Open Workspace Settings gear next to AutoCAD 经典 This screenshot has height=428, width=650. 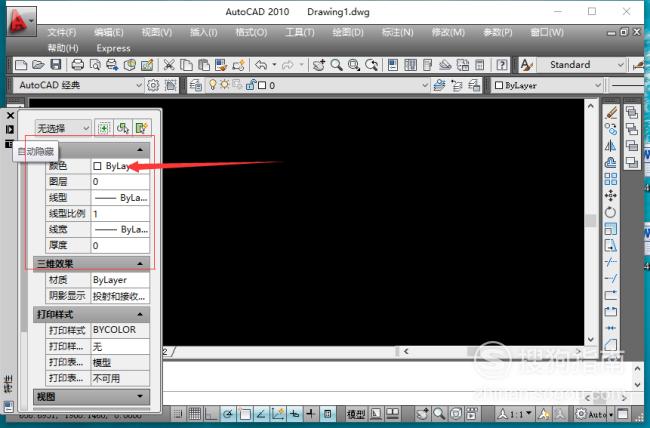153,85
